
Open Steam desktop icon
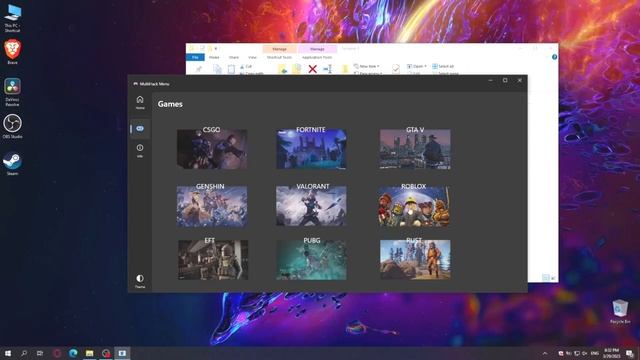(12, 164)
